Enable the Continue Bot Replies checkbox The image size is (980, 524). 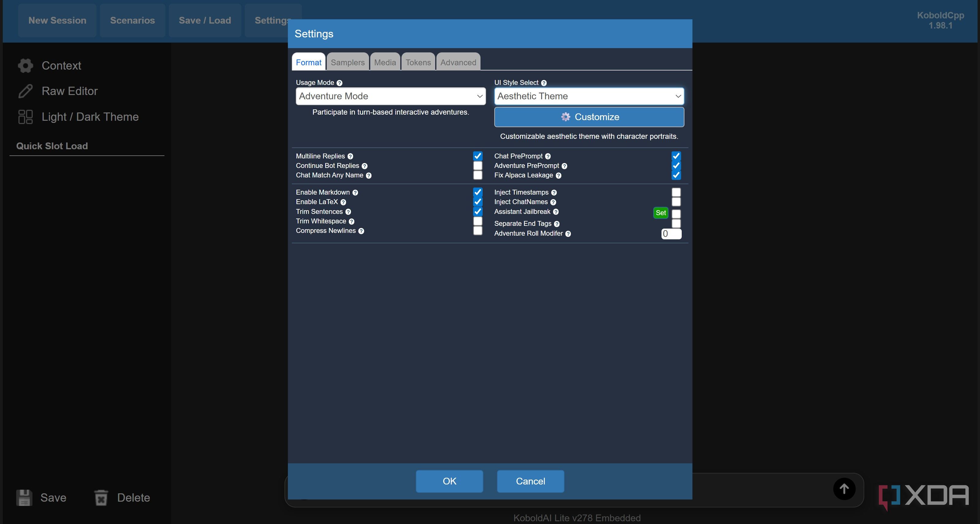(x=477, y=165)
